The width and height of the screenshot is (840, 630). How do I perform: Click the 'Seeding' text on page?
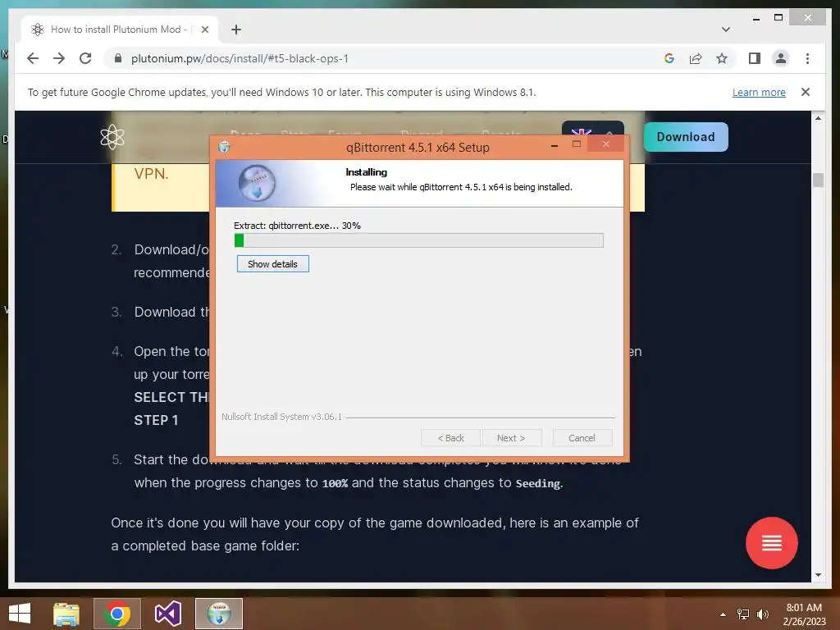[x=538, y=483]
